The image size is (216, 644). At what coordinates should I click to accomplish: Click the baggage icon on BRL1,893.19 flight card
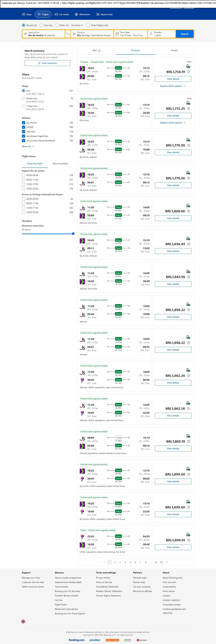[x=188, y=436]
